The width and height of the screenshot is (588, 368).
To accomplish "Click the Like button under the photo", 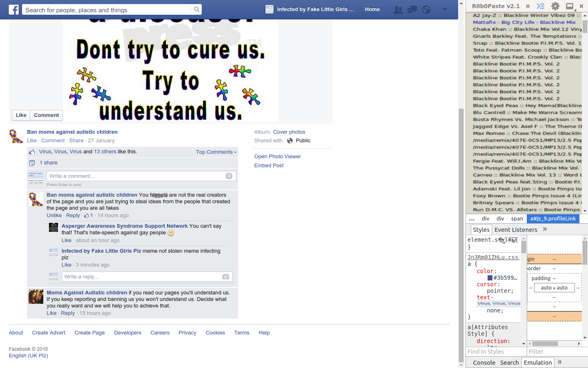I will 21,115.
